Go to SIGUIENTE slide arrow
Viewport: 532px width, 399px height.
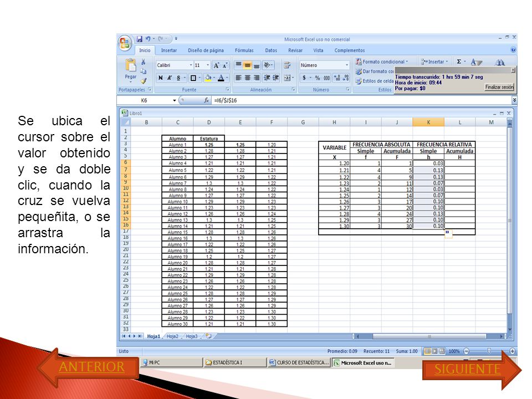pyautogui.click(x=472, y=370)
